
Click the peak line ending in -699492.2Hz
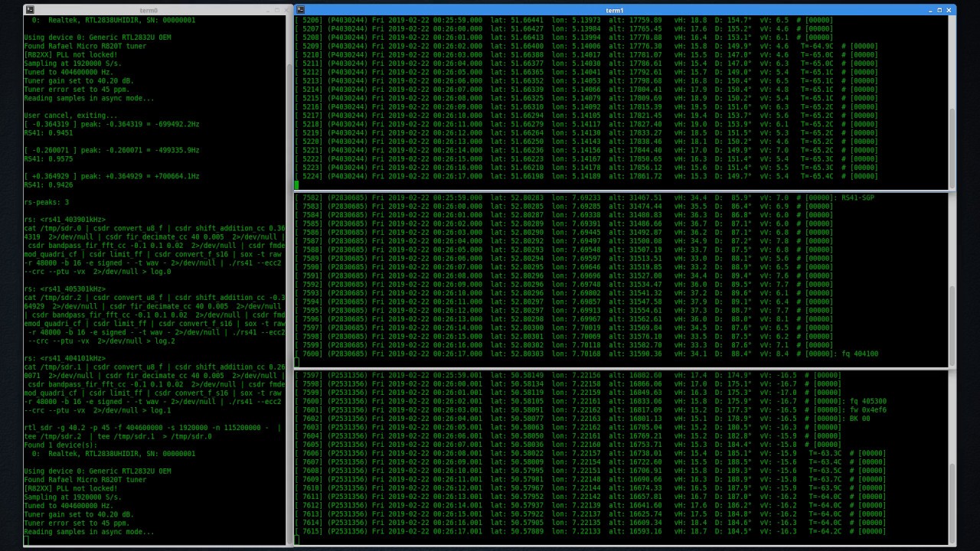point(112,124)
